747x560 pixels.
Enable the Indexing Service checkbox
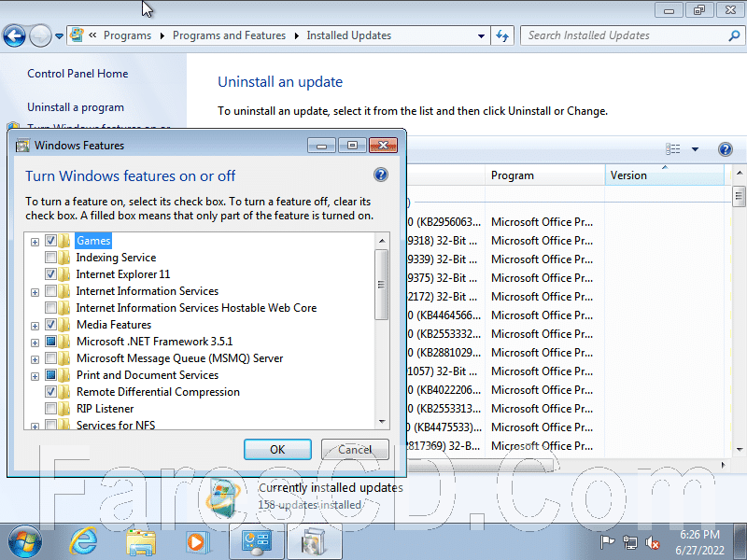coord(50,258)
